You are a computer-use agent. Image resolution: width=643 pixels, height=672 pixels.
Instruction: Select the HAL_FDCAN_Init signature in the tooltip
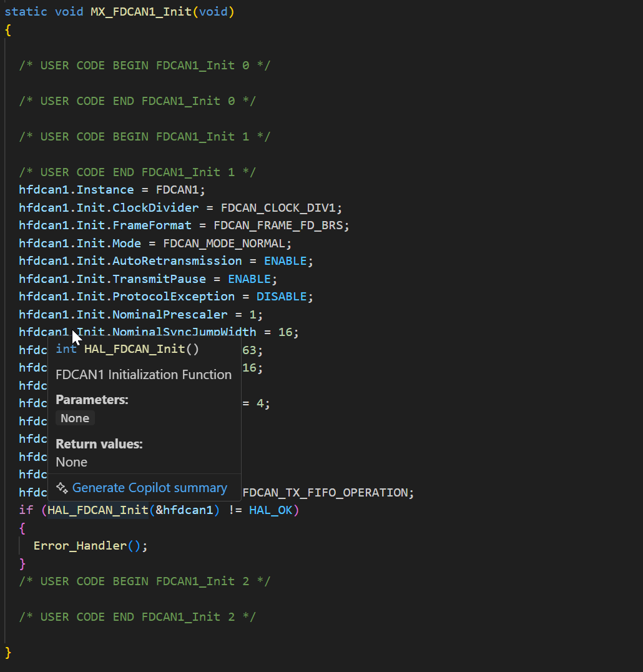pos(141,349)
